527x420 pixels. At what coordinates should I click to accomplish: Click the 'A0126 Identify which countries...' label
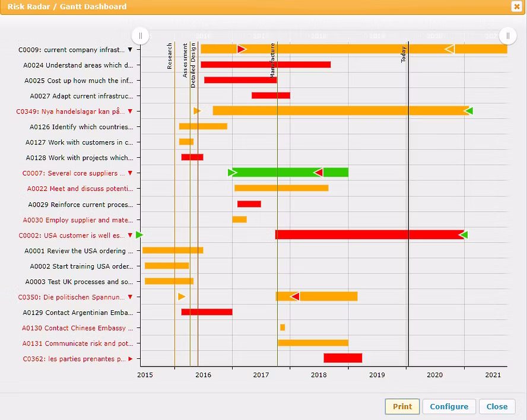click(81, 127)
